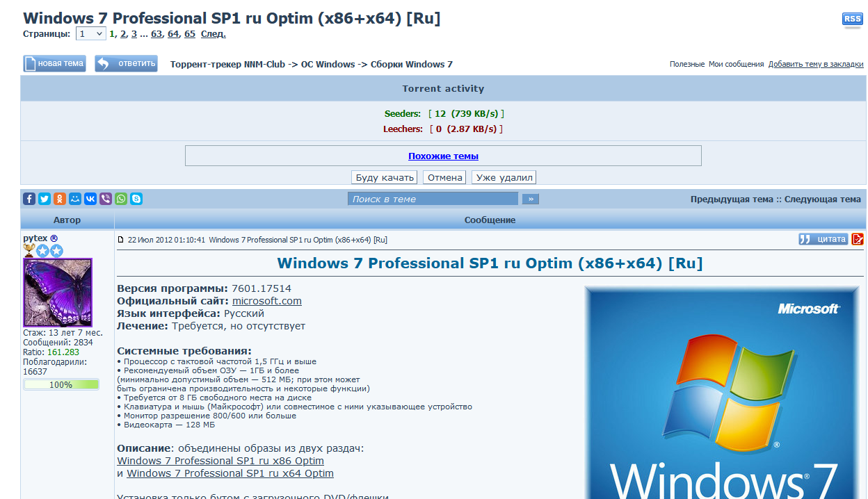The width and height of the screenshot is (868, 499).
Task: Open the page number dropdown
Action: 90,33
